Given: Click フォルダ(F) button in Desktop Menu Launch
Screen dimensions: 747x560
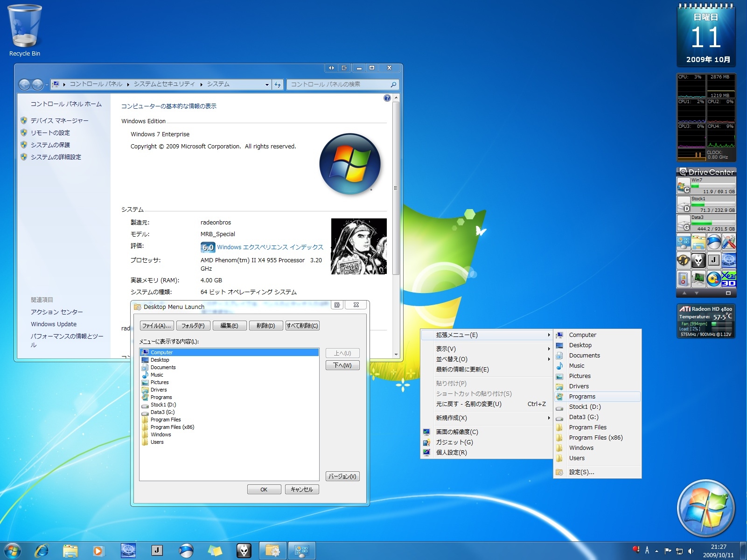Looking at the screenshot, I should tap(193, 326).
